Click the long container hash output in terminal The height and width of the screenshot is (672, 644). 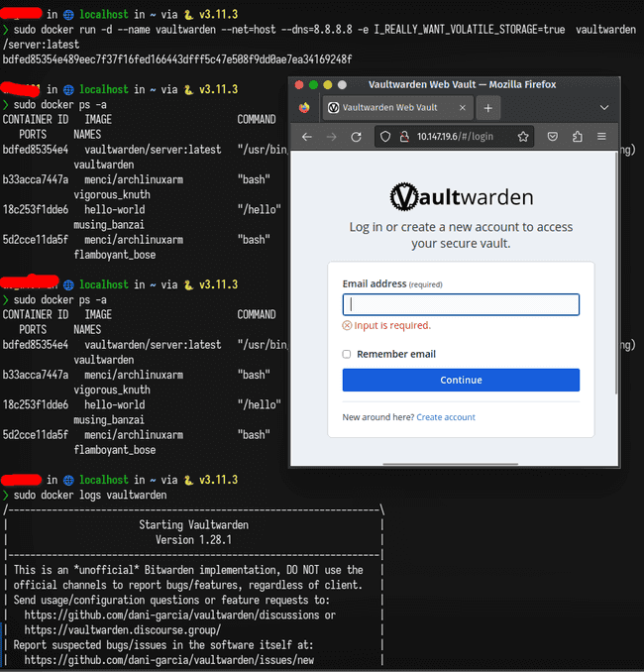(x=177, y=59)
